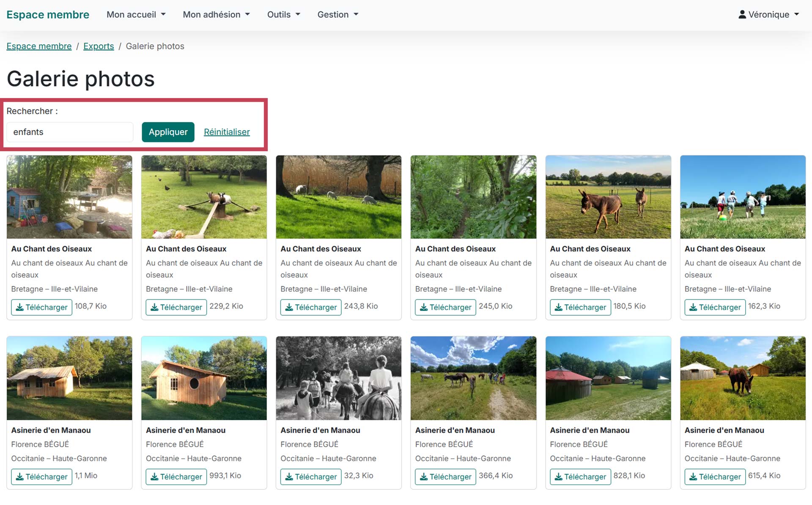
Task: Download the 229,2 Kio goats photo
Action: tap(176, 307)
